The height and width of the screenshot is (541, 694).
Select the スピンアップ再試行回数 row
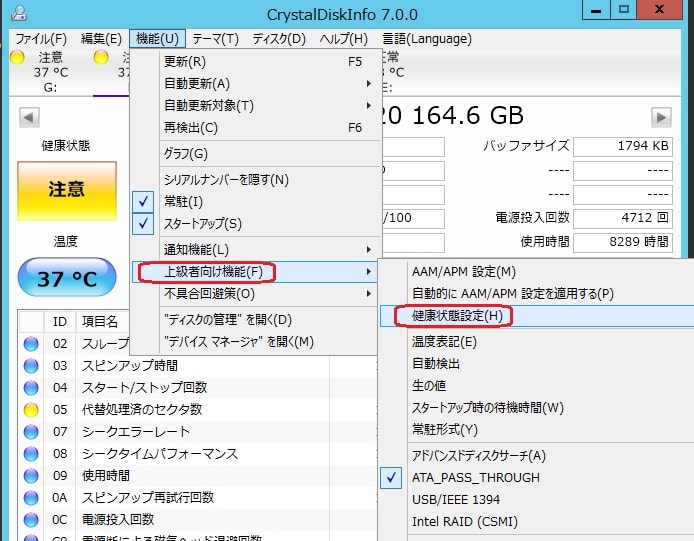tap(198, 498)
